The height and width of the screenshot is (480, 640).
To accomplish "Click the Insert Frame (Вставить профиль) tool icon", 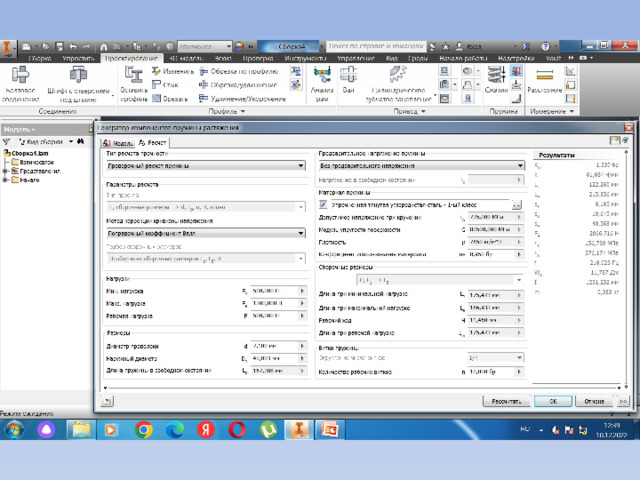I will [134, 78].
